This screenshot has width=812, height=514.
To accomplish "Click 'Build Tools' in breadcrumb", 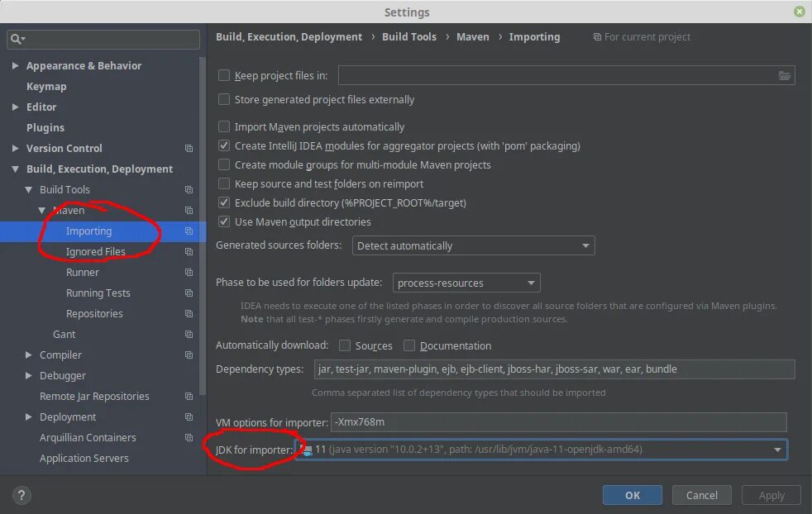I will coord(409,36).
